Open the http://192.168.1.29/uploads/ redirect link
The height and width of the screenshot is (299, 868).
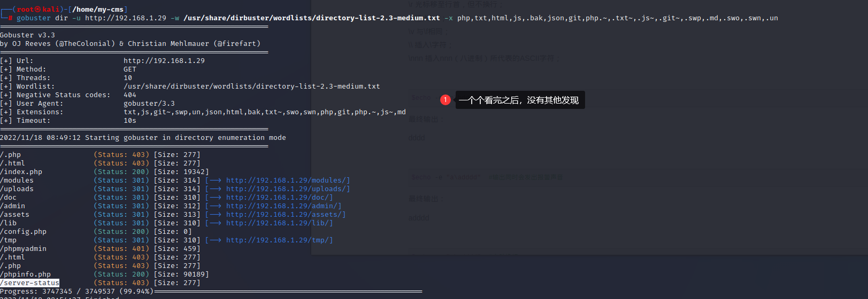tap(286, 189)
